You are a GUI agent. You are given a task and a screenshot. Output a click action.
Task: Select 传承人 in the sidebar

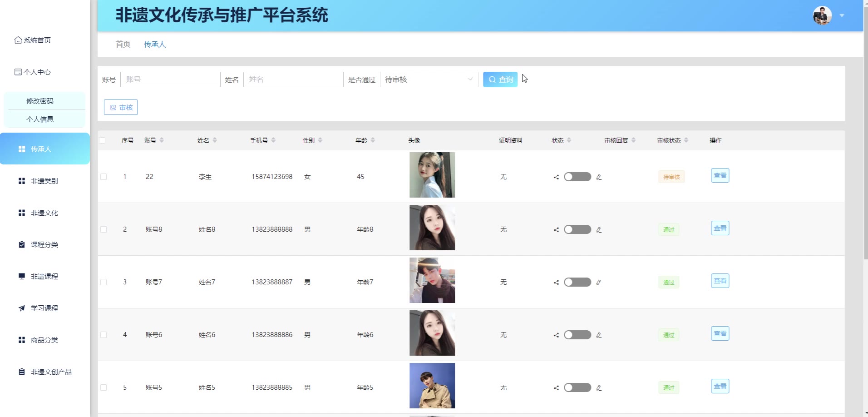(x=45, y=149)
